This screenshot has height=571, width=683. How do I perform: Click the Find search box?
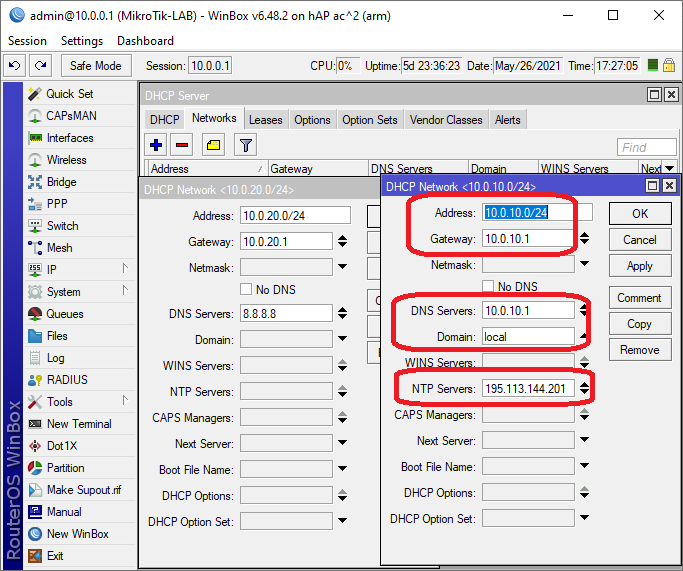[647, 147]
